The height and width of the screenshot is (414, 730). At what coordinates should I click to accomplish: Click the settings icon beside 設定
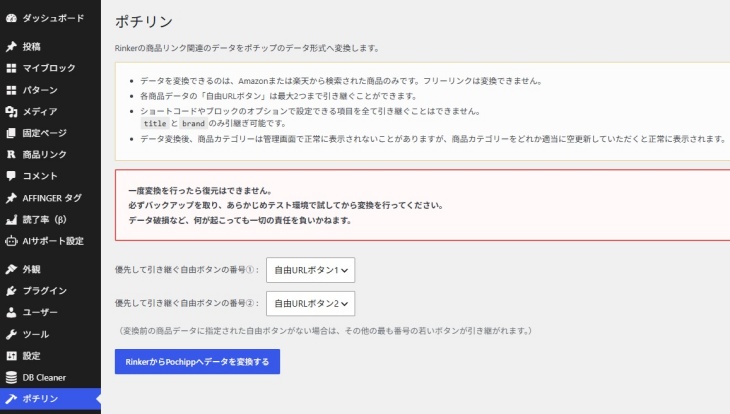11,356
